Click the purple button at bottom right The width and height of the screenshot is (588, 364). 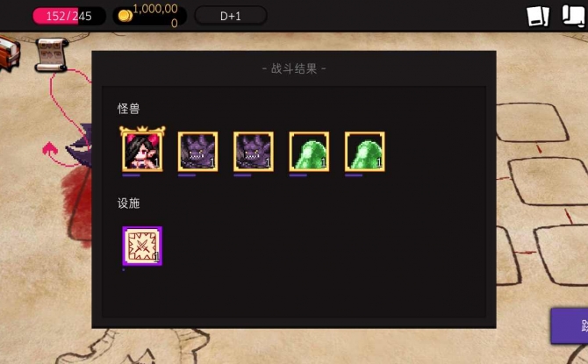point(570,325)
